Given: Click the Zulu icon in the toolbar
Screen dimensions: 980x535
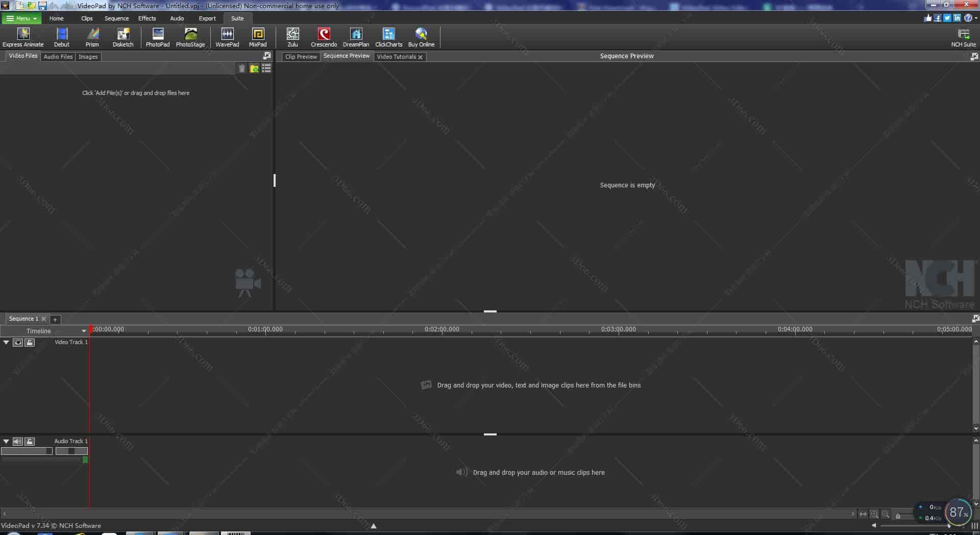Looking at the screenshot, I should click(292, 36).
